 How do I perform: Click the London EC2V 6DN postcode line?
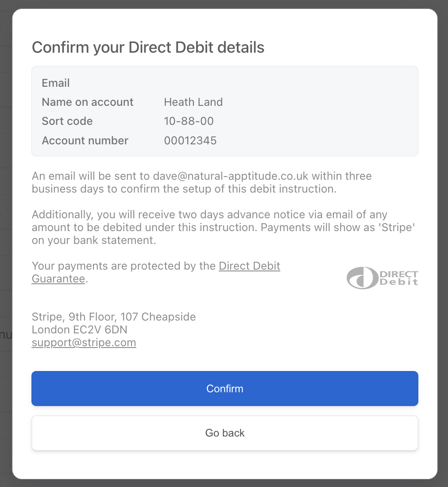pos(80,330)
